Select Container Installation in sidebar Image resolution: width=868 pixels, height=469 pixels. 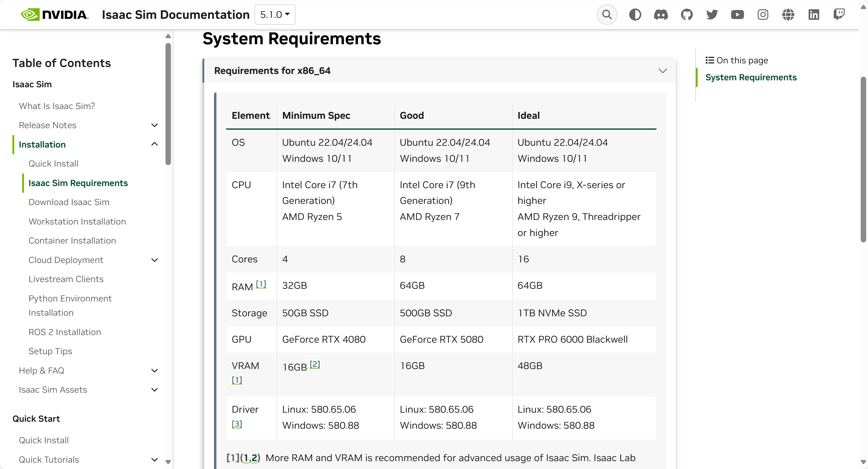coord(72,241)
